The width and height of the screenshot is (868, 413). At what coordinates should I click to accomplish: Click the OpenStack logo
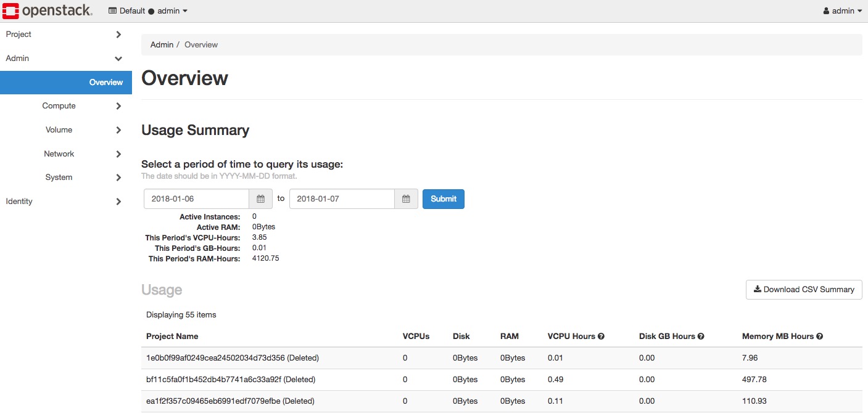click(x=48, y=10)
